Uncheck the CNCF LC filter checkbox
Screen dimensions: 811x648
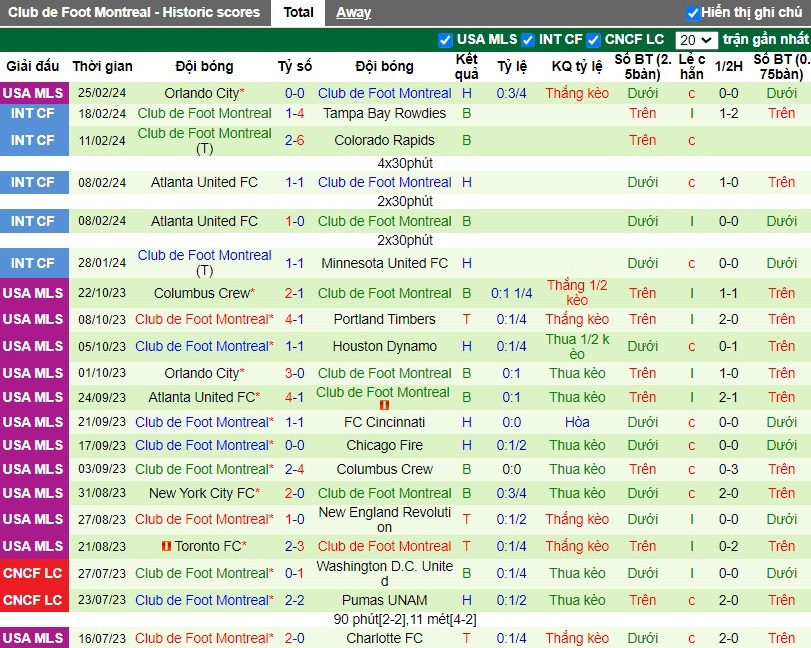pyautogui.click(x=593, y=40)
